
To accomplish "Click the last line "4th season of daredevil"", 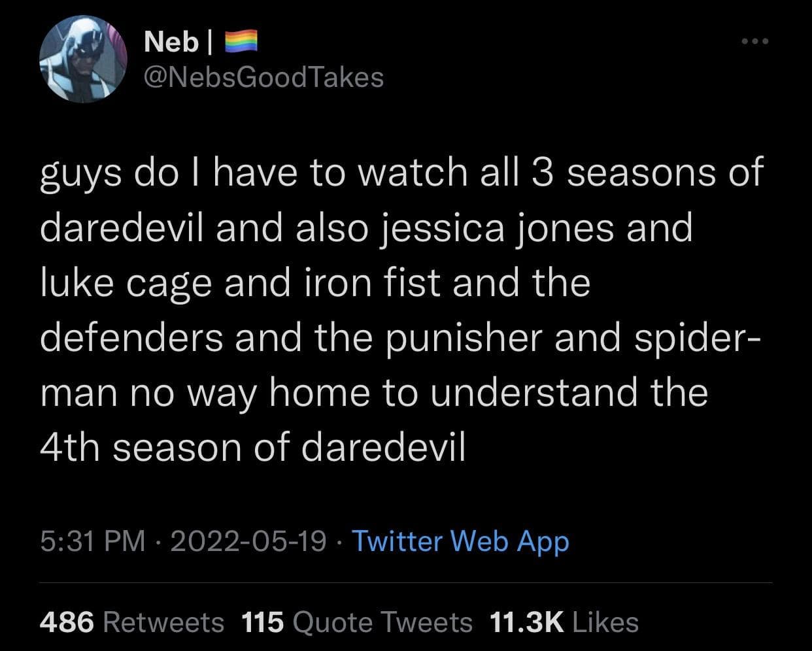I will 252,448.
